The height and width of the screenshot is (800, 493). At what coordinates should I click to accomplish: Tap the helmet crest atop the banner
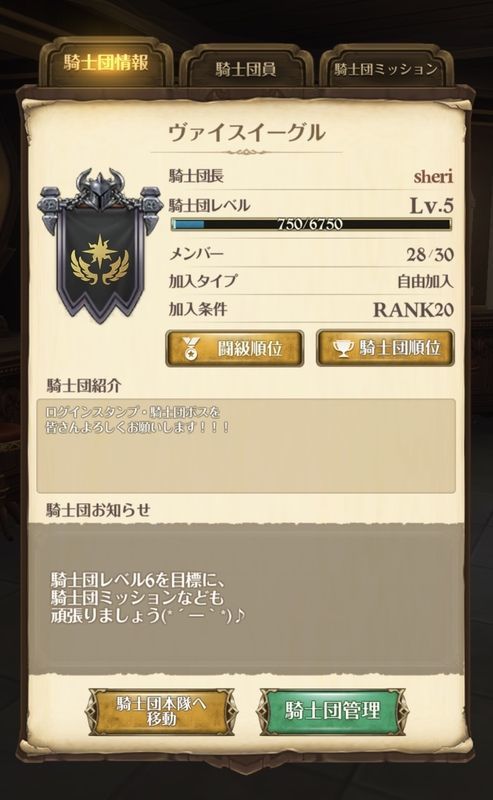coord(100,188)
